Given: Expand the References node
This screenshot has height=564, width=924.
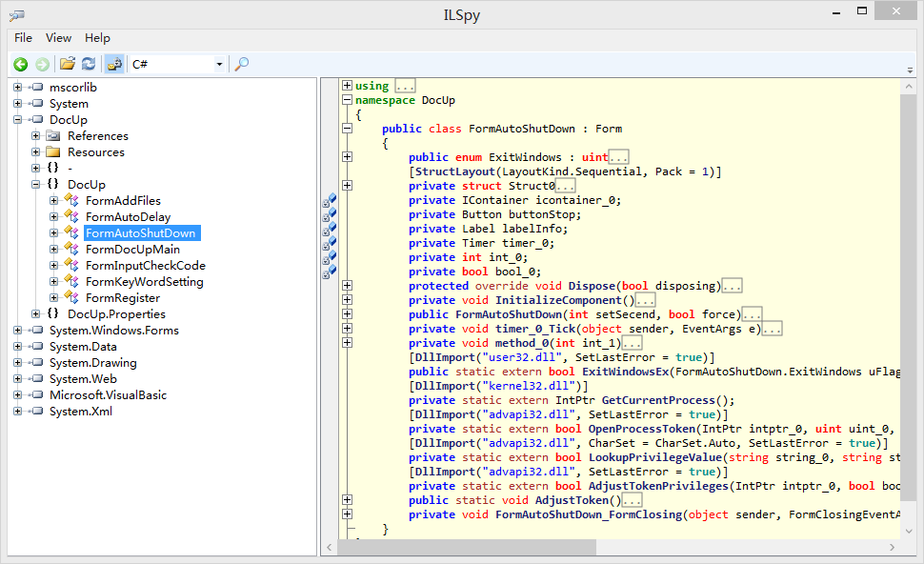Looking at the screenshot, I should 36,135.
